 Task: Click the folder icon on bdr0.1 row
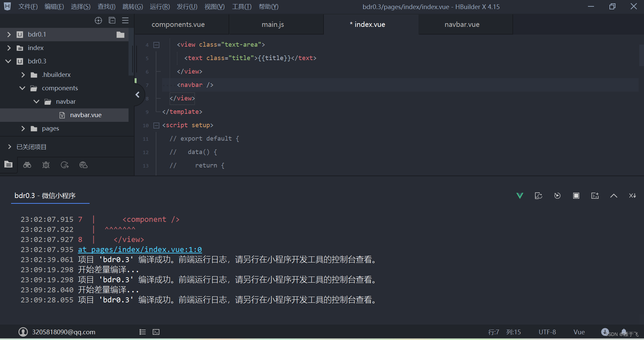120,35
